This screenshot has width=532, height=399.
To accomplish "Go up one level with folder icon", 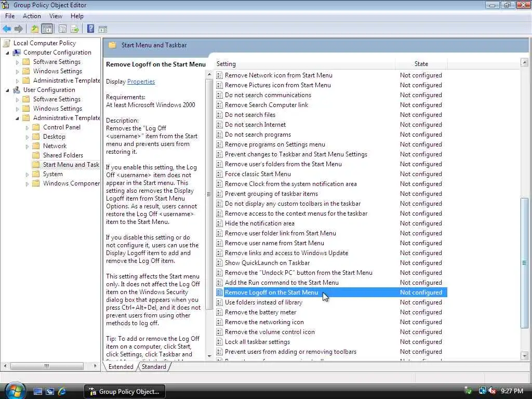I will tap(35, 29).
